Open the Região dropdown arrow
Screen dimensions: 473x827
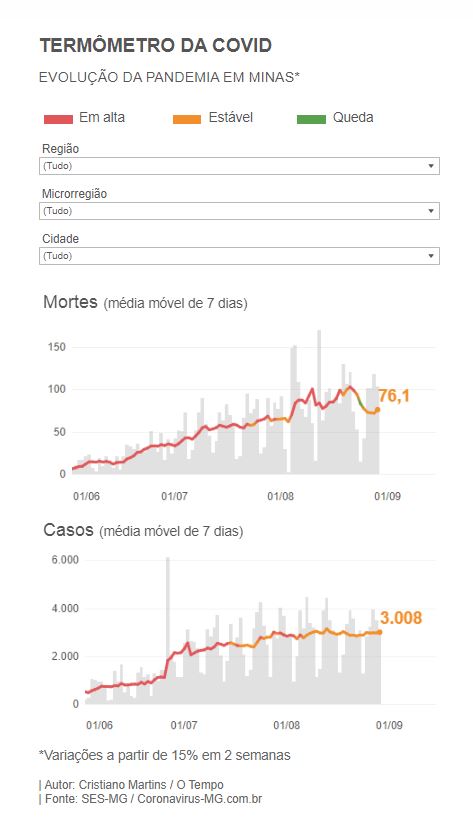coord(431,166)
